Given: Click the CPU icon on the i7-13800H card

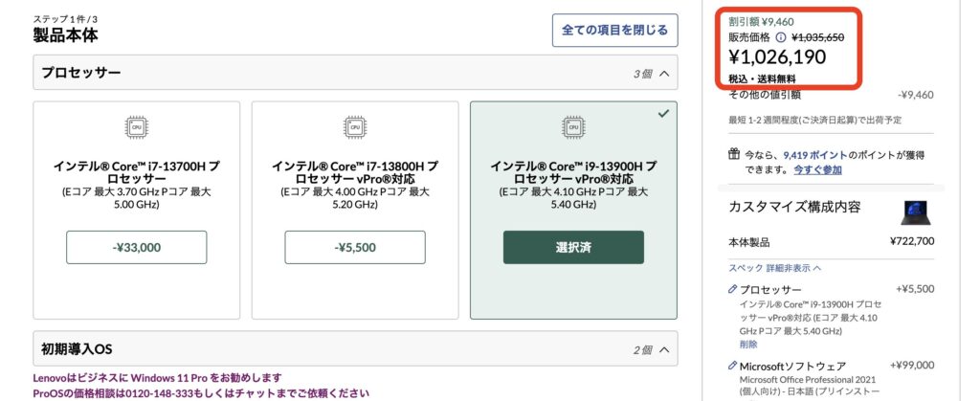Looking at the screenshot, I should click(x=355, y=127).
